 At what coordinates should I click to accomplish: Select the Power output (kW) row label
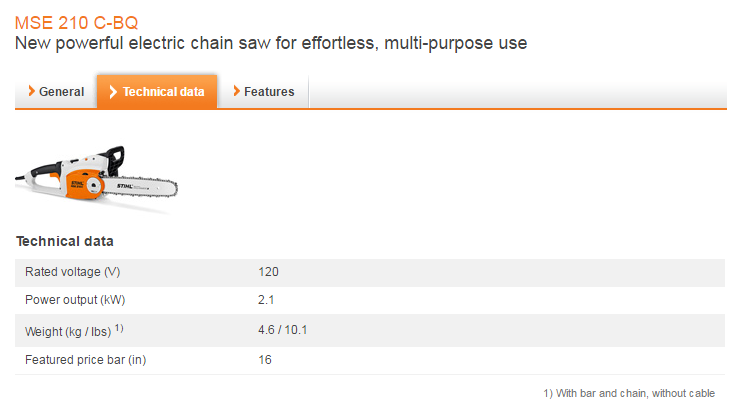[x=75, y=300]
